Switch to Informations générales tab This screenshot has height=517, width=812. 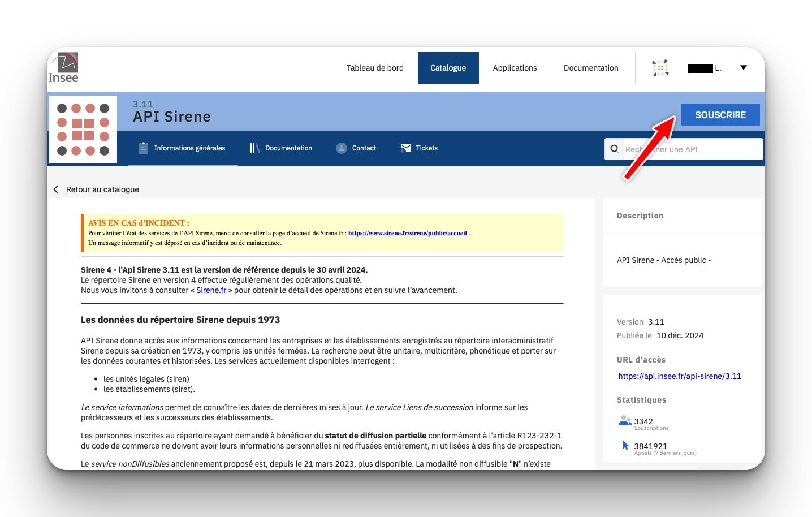point(183,148)
